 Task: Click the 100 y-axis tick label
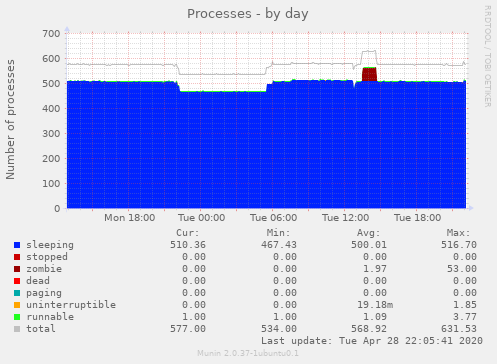[51, 184]
